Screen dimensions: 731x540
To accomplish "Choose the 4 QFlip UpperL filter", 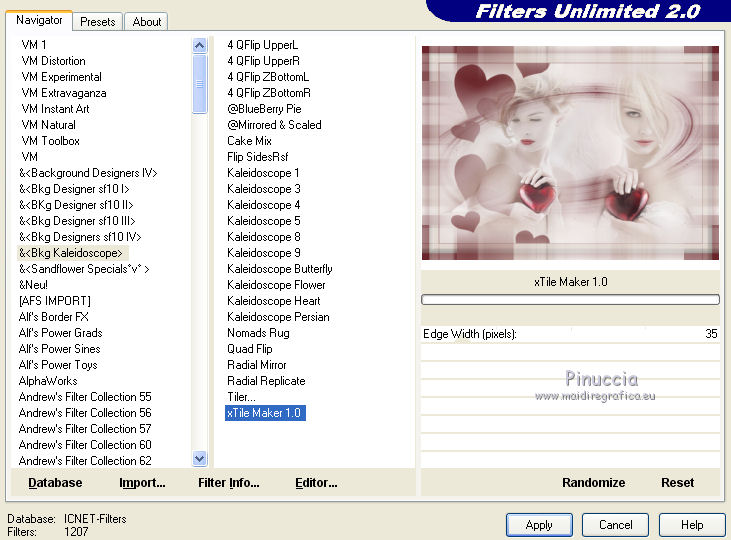I will pyautogui.click(x=262, y=45).
